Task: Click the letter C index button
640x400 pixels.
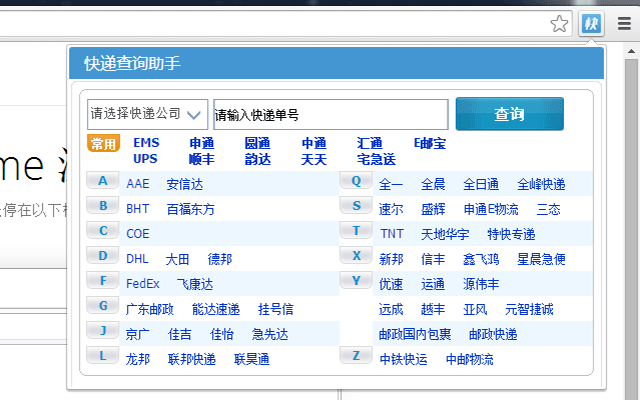Action: 103,231
